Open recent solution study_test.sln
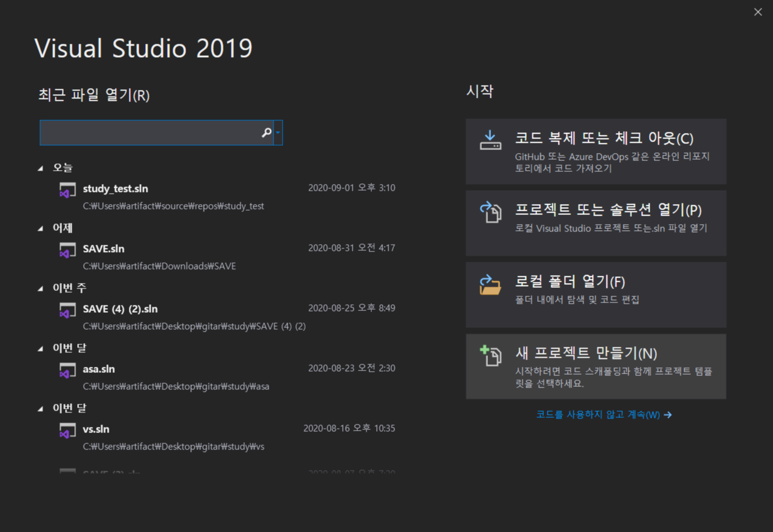This screenshot has width=773, height=532. pyautogui.click(x=115, y=189)
